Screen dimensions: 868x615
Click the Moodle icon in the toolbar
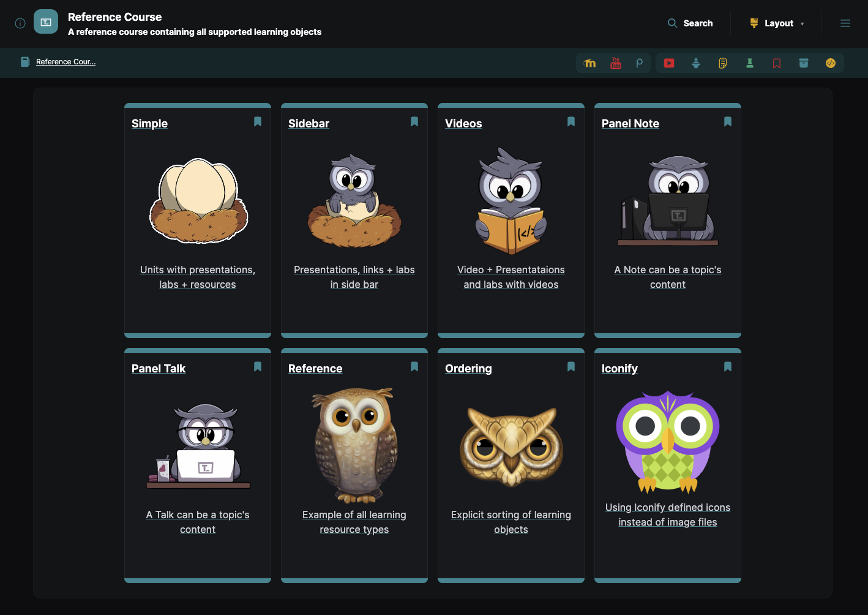[x=590, y=62]
